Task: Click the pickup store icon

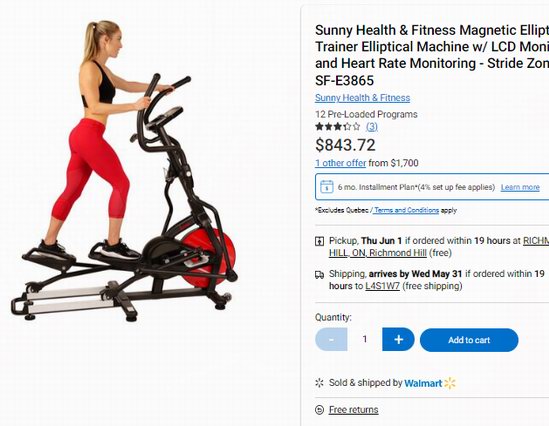Action: 319,241
